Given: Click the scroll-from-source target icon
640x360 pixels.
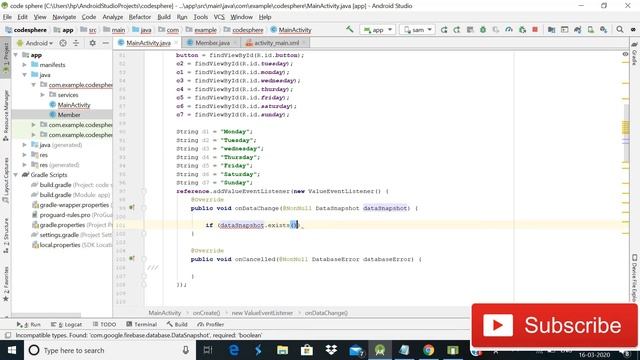Looking at the screenshot, I should point(63,43).
